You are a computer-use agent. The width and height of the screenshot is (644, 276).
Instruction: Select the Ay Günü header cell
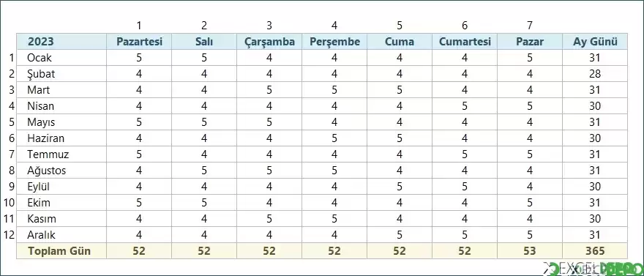[595, 42]
